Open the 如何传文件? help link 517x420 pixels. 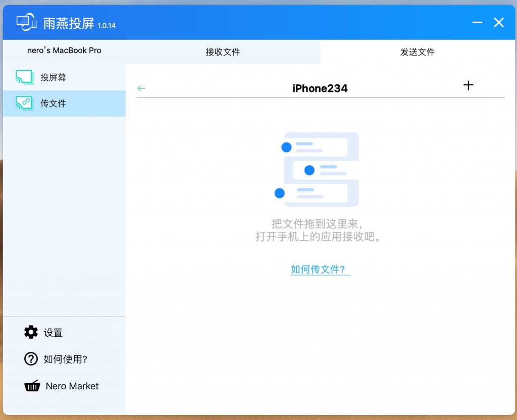[320, 269]
